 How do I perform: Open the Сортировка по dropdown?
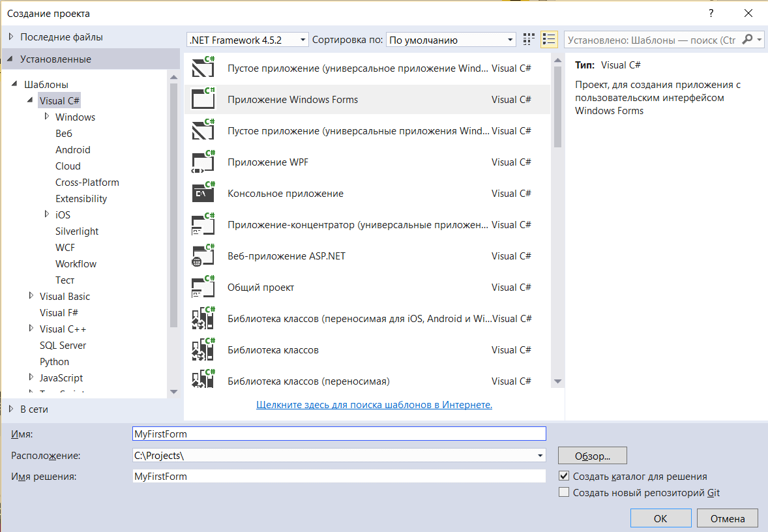pyautogui.click(x=450, y=40)
